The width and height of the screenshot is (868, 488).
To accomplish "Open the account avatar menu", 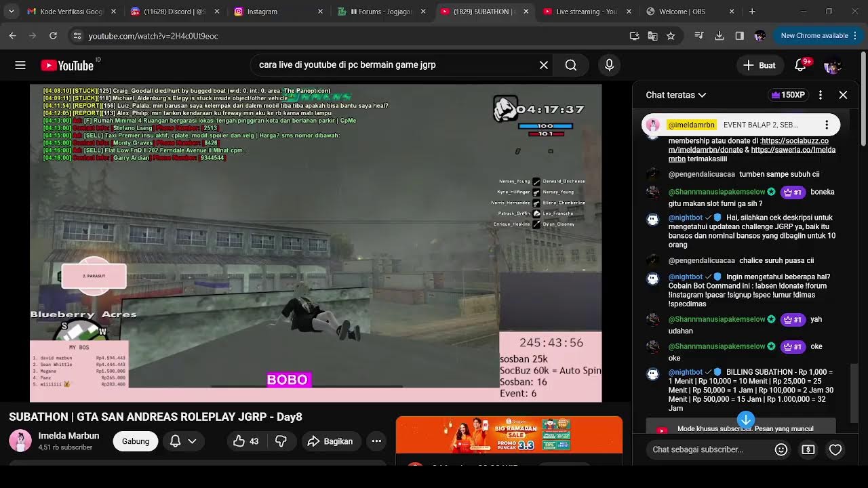I will pyautogui.click(x=832, y=66).
